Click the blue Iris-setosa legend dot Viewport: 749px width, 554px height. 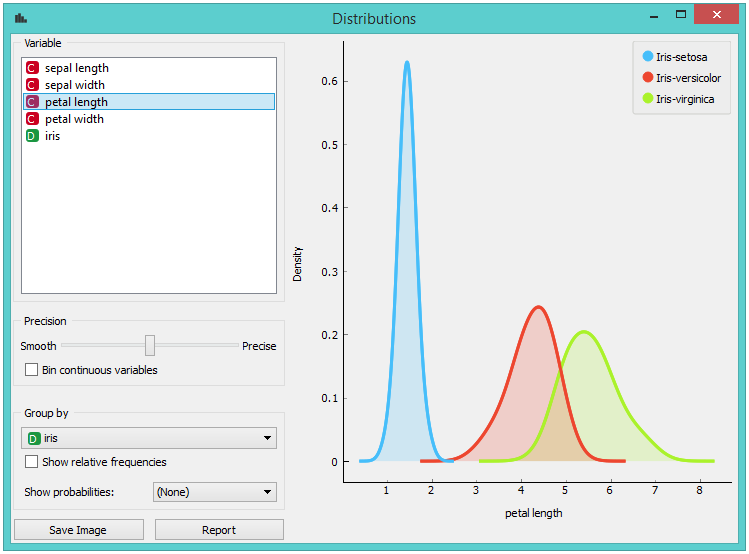point(647,57)
